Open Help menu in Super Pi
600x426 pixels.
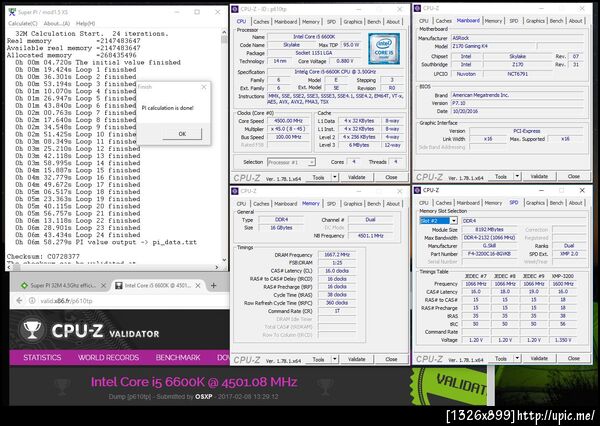pyautogui.click(x=85, y=24)
